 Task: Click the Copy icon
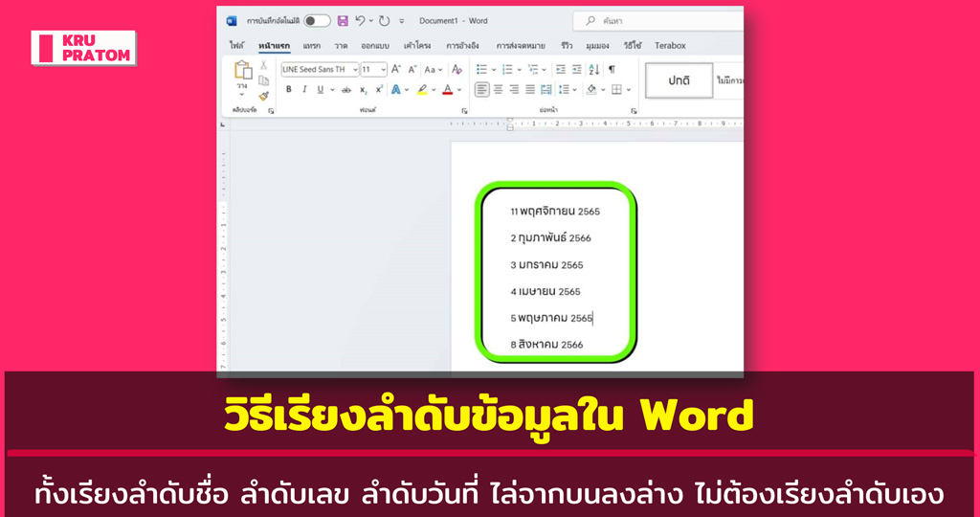[264, 80]
